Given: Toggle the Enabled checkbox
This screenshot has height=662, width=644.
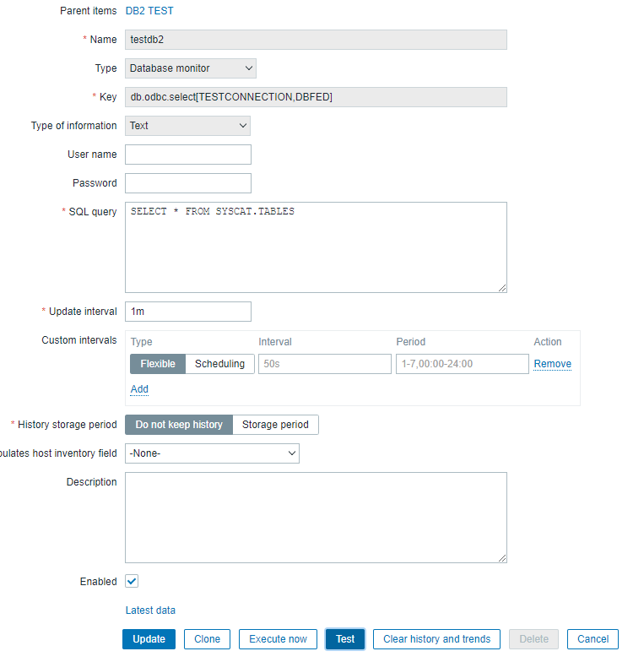Looking at the screenshot, I should (x=132, y=581).
